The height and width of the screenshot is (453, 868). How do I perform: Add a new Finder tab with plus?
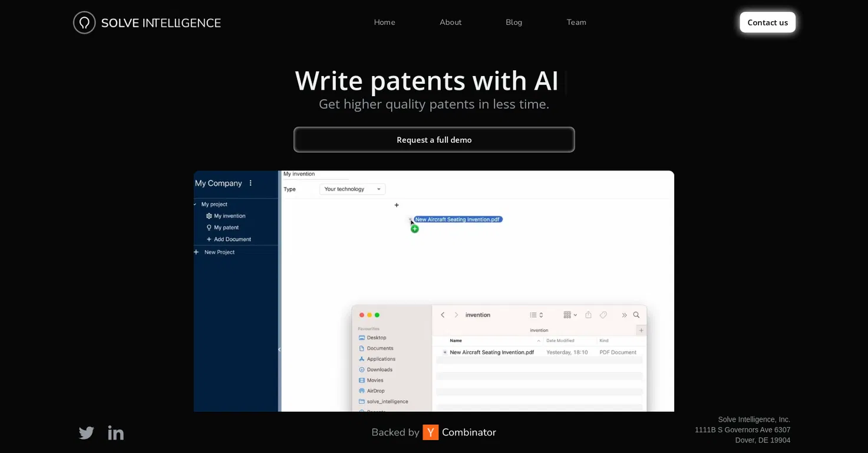click(641, 330)
